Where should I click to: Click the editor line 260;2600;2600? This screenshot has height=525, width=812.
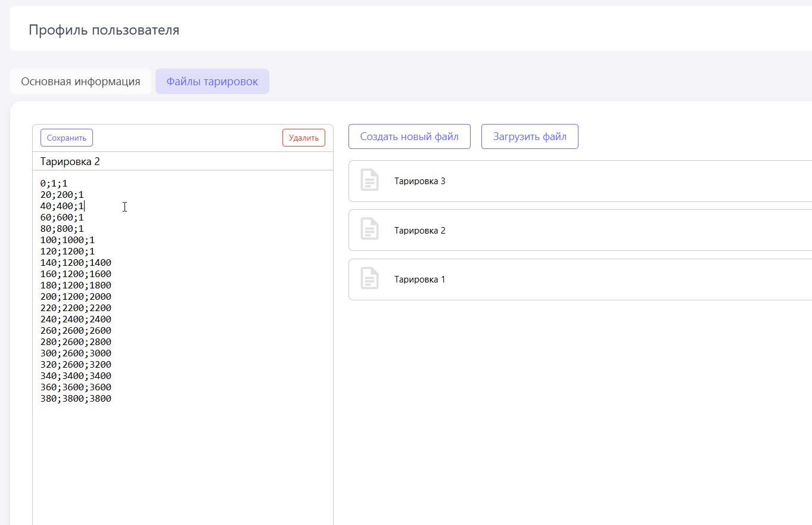(x=76, y=331)
